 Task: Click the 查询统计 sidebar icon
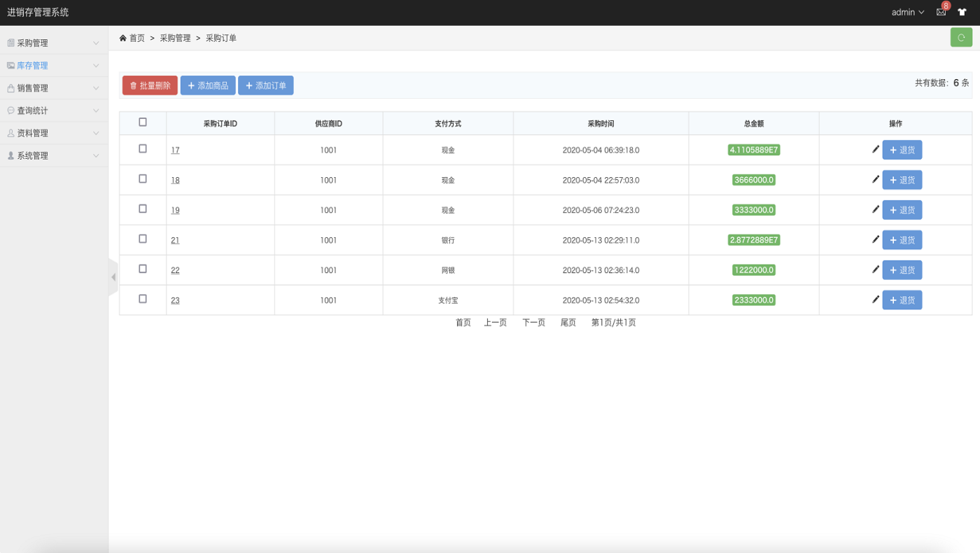pos(10,111)
